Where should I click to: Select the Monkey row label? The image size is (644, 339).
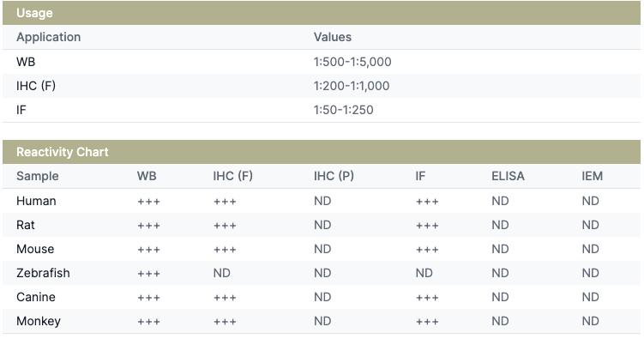point(39,321)
